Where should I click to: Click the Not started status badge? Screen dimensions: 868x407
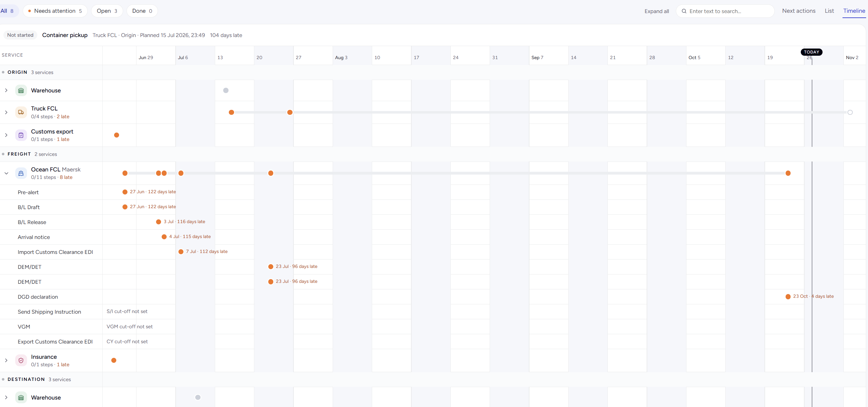point(20,35)
